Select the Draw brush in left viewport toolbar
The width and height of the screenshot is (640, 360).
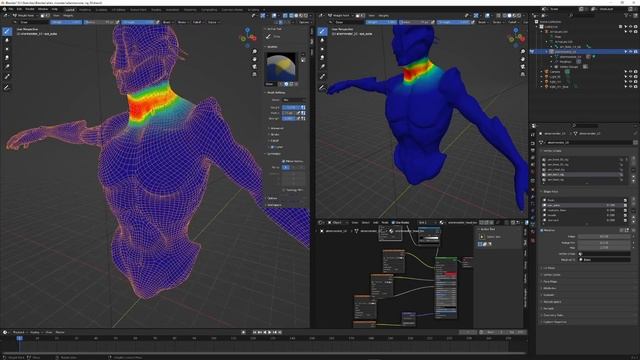click(x=7, y=31)
